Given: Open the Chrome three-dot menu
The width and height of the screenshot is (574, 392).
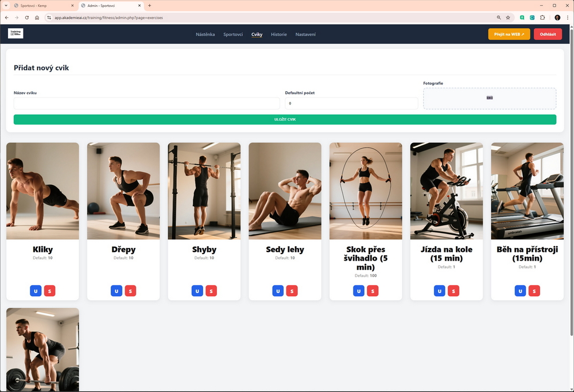Looking at the screenshot, I should click(x=567, y=18).
